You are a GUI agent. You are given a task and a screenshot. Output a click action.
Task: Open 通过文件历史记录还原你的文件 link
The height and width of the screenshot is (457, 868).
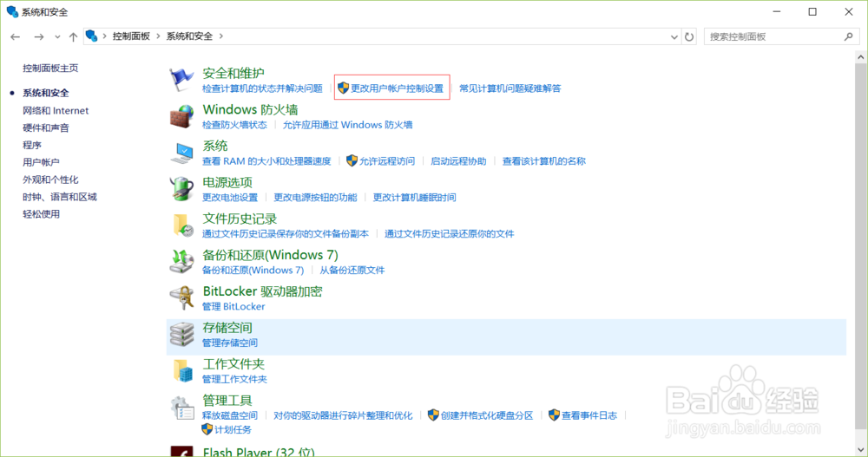click(x=449, y=234)
